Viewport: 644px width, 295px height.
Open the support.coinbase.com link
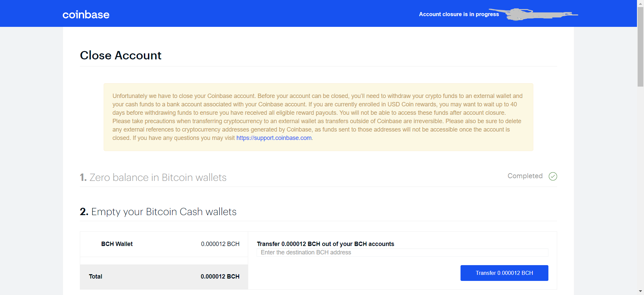pyautogui.click(x=274, y=138)
